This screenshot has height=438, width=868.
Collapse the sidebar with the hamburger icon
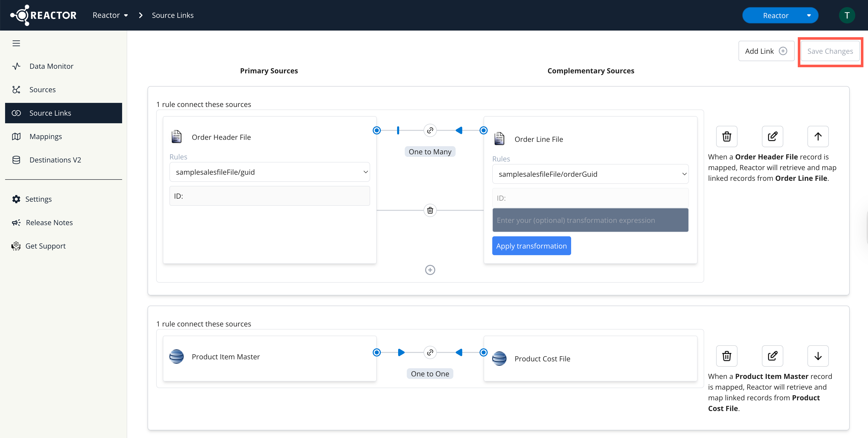pos(16,43)
